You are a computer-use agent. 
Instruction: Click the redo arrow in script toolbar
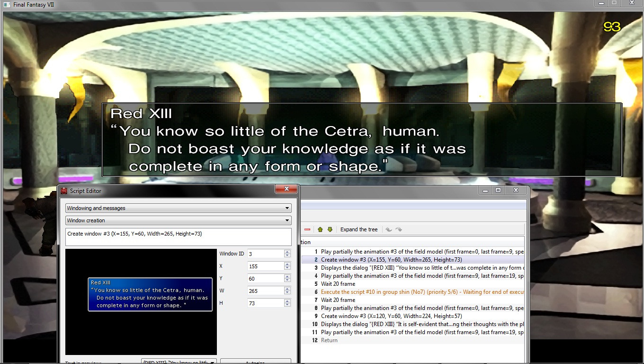point(399,229)
